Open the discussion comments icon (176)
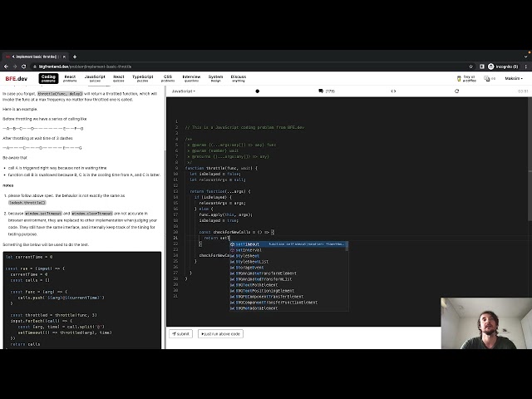This screenshot has height=399, width=532. [327, 91]
